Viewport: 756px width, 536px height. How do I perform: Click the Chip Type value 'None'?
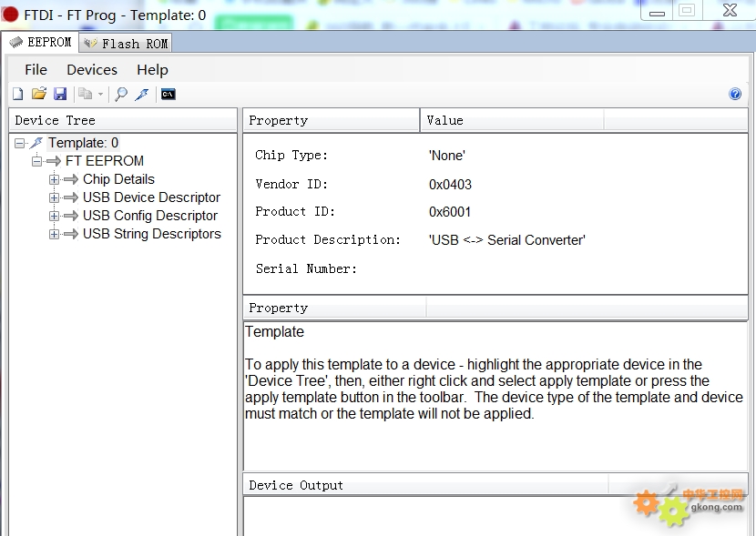(x=447, y=156)
